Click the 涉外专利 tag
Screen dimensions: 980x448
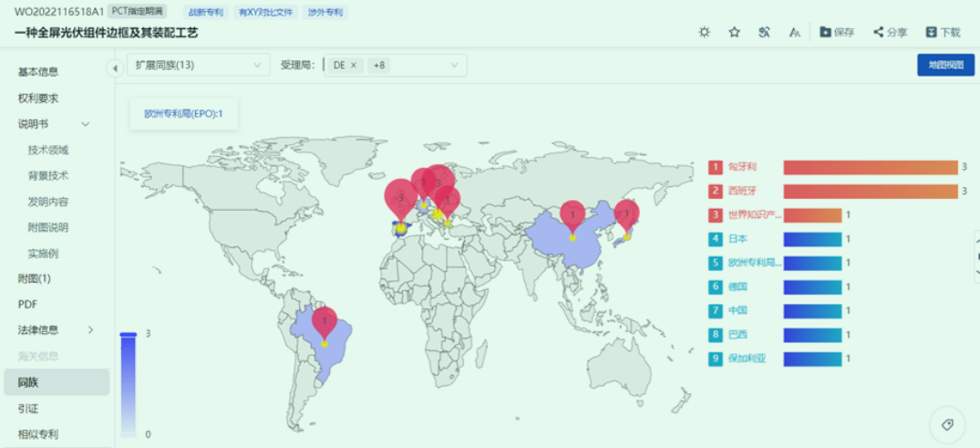pos(325,12)
